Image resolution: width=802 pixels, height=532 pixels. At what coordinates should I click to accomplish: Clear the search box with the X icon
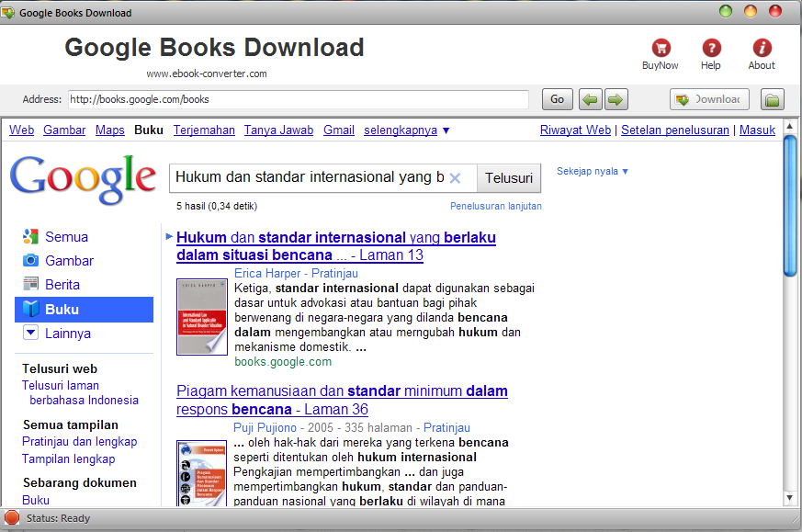(x=455, y=178)
